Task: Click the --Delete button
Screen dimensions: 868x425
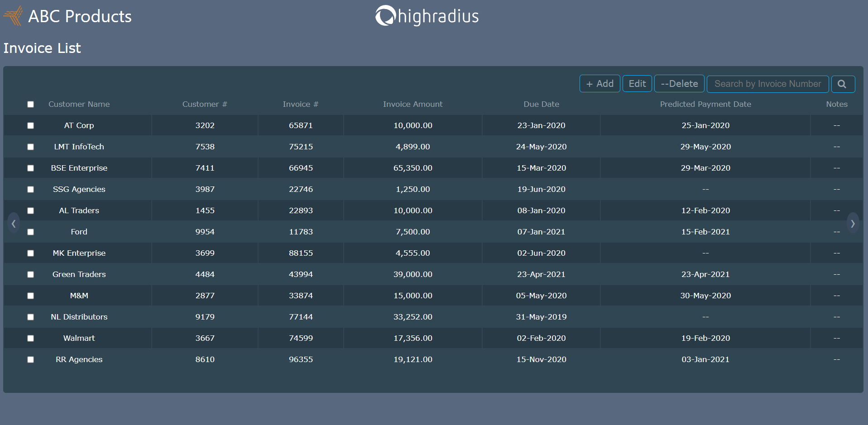Action: coord(679,84)
